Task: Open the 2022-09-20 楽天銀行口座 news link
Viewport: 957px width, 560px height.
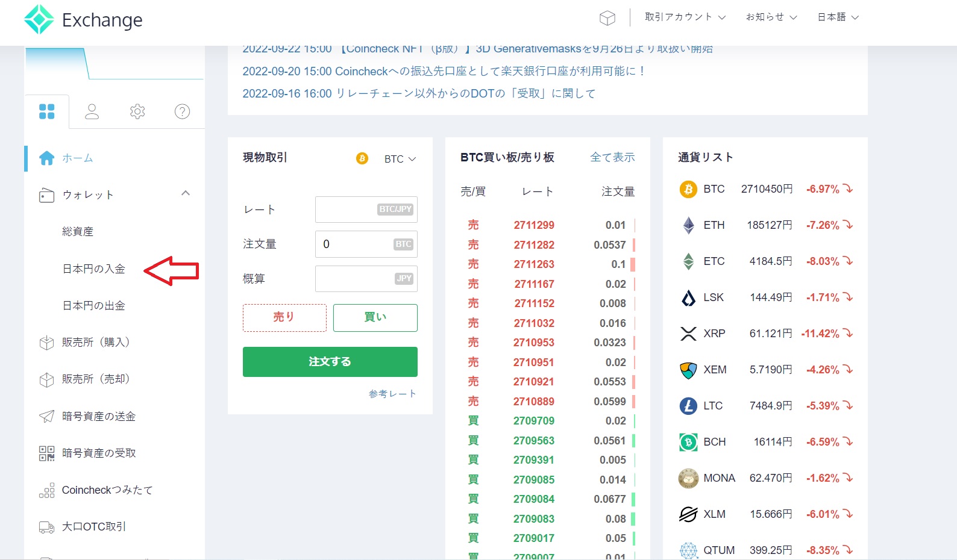Action: click(x=444, y=71)
